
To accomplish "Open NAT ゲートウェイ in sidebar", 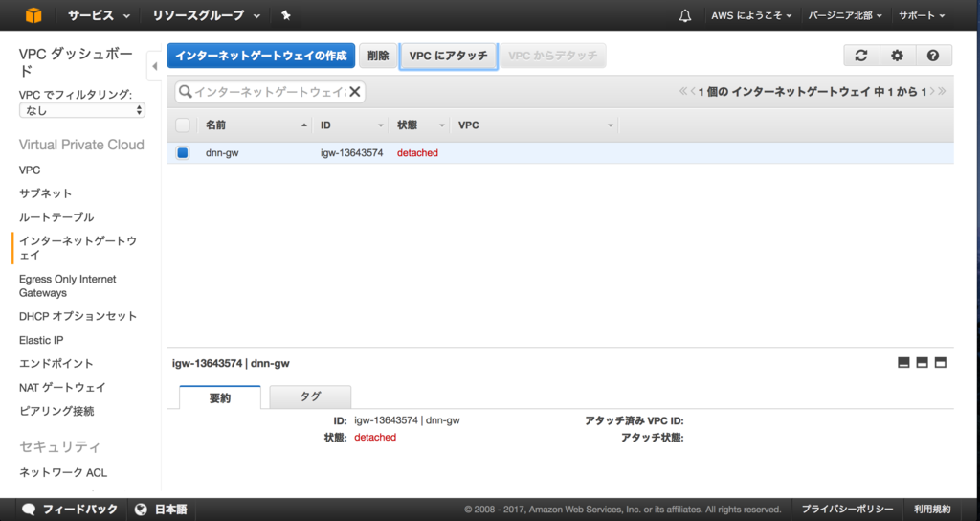I will [x=62, y=387].
